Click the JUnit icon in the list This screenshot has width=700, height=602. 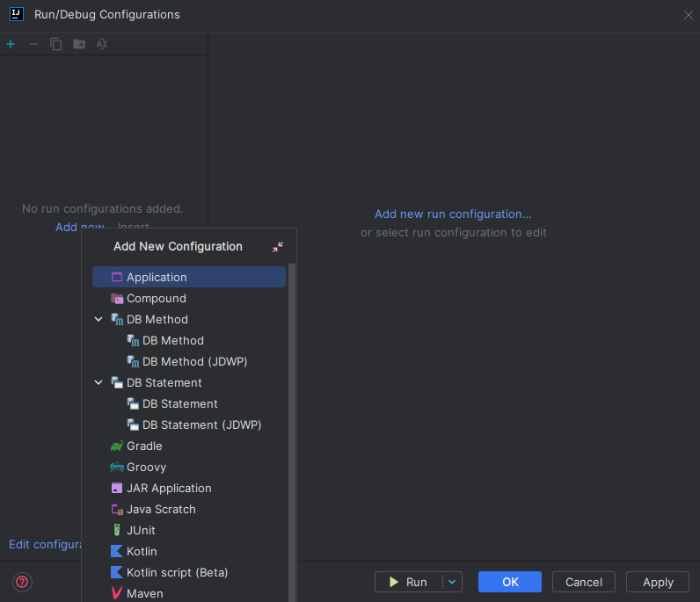[x=116, y=530]
